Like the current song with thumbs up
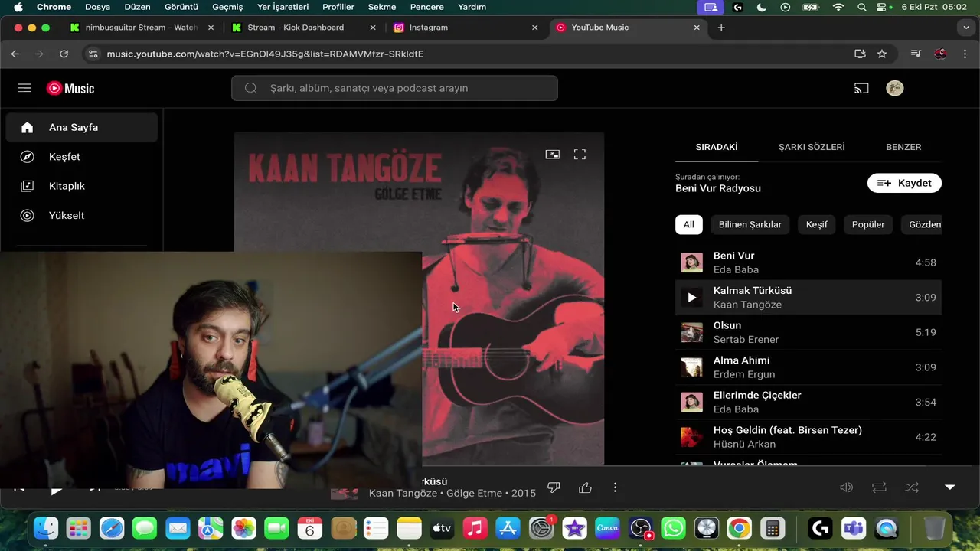 tap(585, 487)
